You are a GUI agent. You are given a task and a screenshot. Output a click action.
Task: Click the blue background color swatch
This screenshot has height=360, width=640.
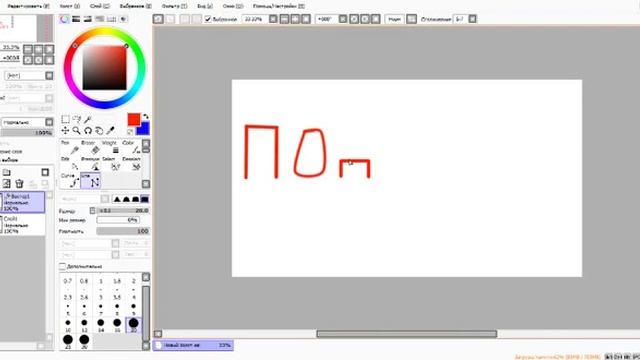point(144,129)
